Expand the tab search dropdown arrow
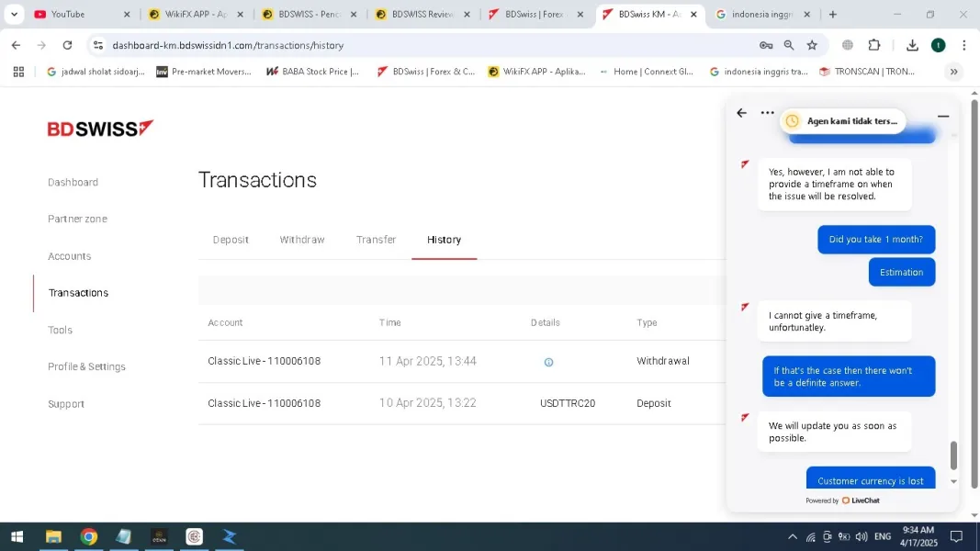Viewport: 980px width, 551px height. tap(14, 15)
